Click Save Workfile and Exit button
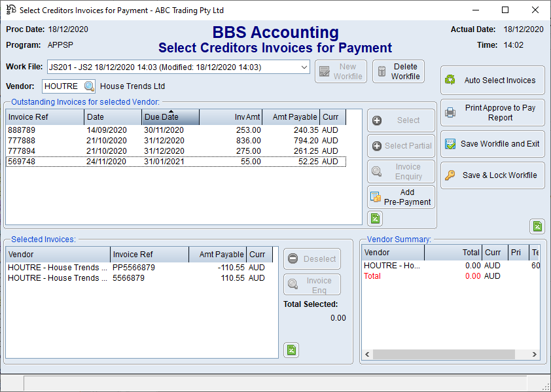This screenshot has height=392, width=551. click(x=492, y=144)
